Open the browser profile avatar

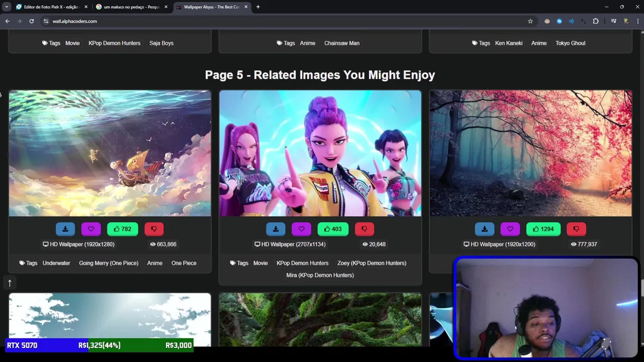pyautogui.click(x=626, y=21)
